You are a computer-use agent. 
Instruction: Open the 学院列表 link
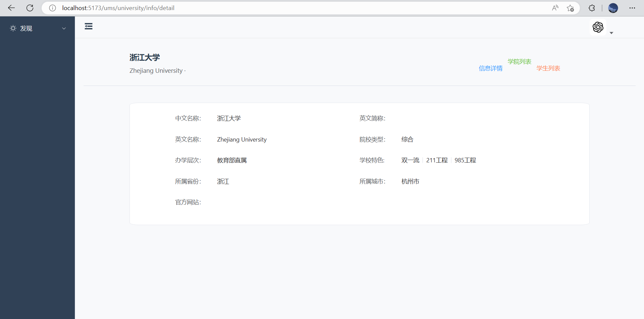(519, 62)
